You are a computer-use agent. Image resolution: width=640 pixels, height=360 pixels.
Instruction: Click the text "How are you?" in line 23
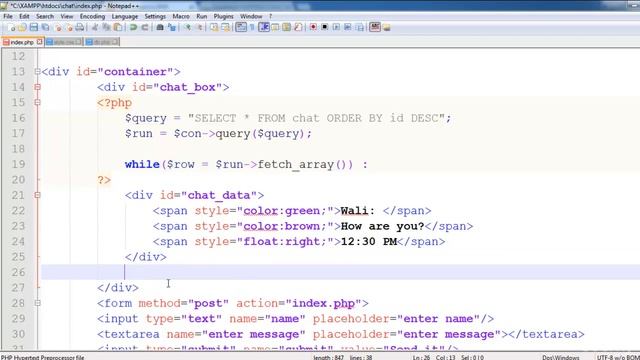pos(382,226)
